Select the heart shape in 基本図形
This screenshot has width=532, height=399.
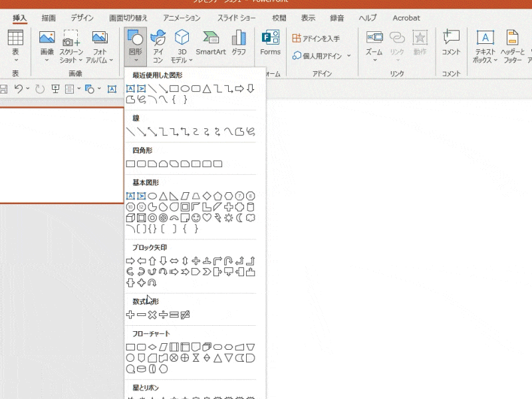tap(207, 218)
